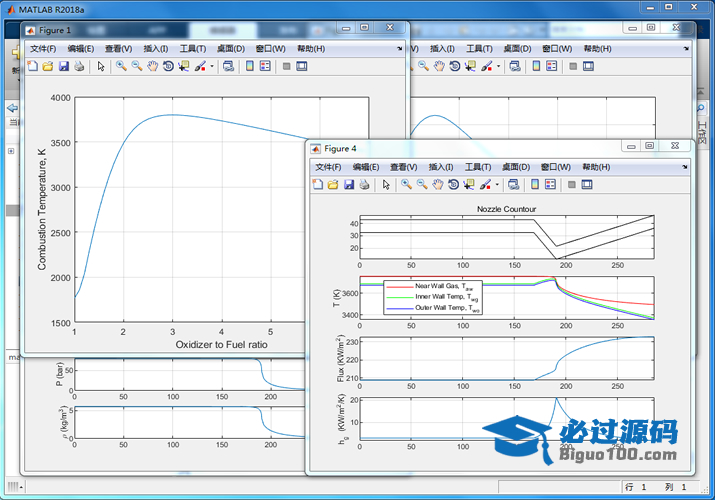Select Data Cursor tool in Figure 4 toolbar

coord(469,185)
